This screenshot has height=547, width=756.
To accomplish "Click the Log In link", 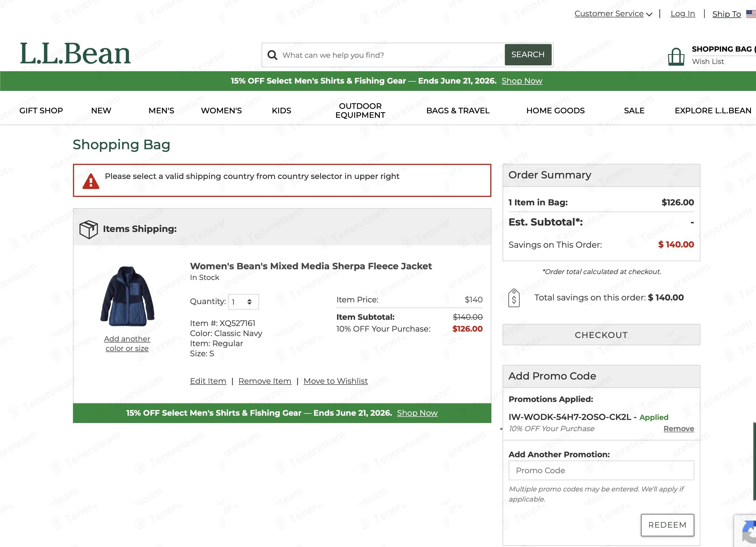I will pos(683,14).
